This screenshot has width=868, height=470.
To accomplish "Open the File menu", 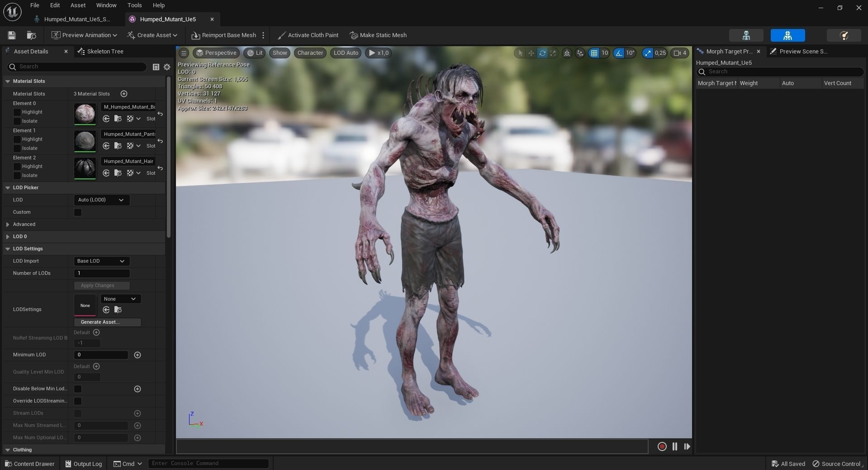I will tap(35, 5).
